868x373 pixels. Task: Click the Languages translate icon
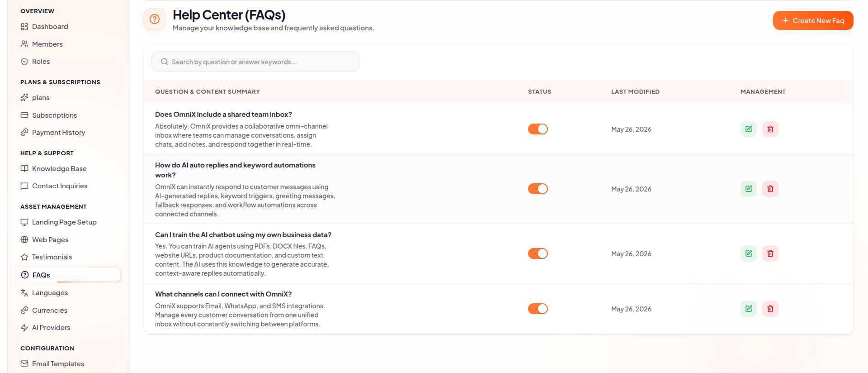click(24, 293)
